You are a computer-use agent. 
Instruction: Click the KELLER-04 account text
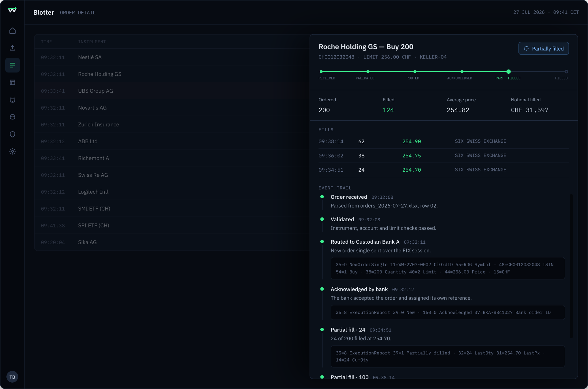[x=433, y=57]
